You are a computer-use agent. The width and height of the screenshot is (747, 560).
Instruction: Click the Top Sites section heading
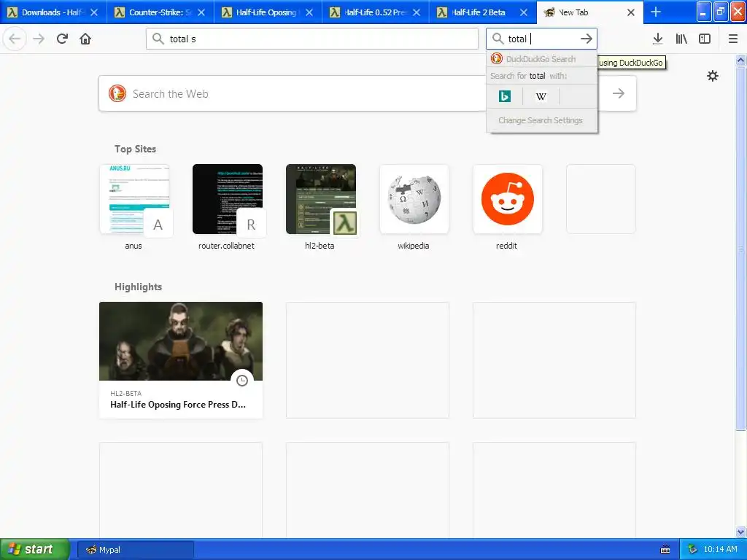click(135, 149)
